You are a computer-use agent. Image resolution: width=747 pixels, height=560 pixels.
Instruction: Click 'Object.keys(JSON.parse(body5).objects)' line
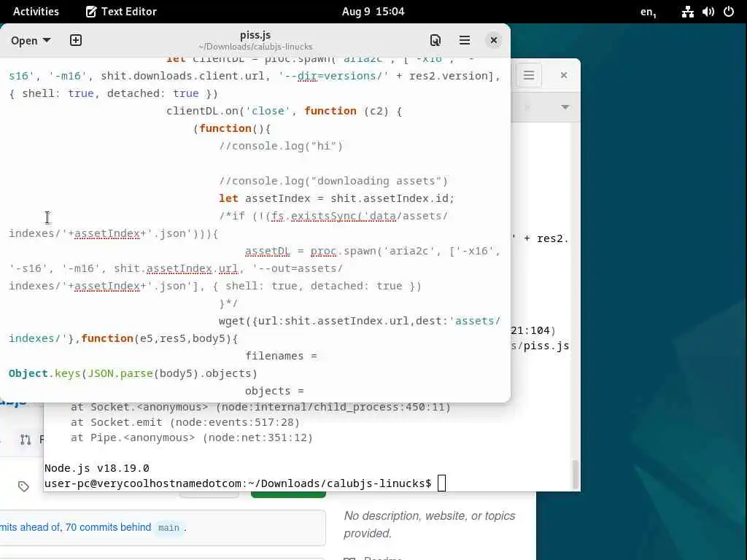[133, 373]
